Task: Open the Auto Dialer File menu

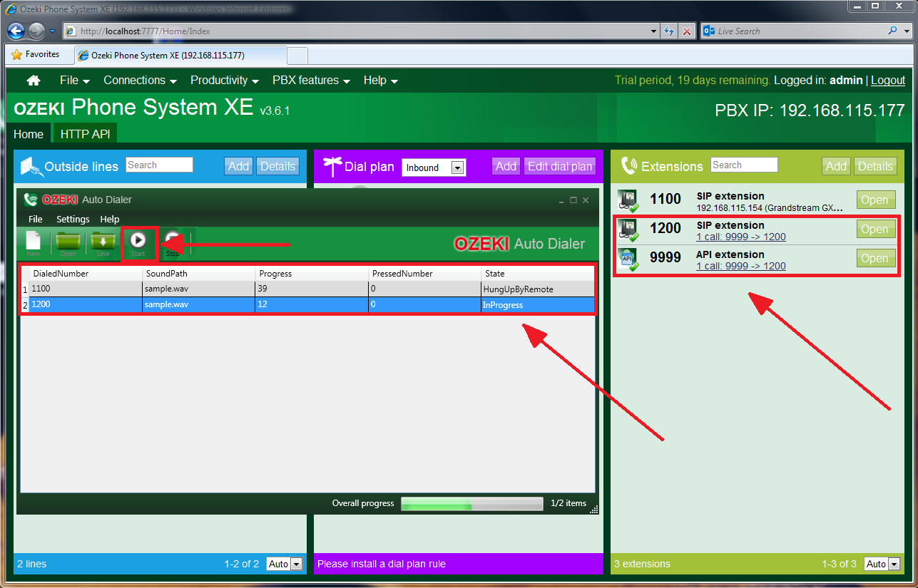Action: (x=35, y=220)
